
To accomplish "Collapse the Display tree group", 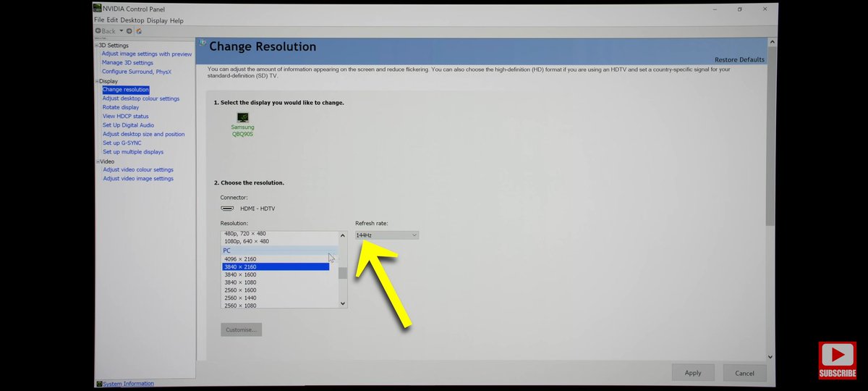I will pyautogui.click(x=97, y=81).
